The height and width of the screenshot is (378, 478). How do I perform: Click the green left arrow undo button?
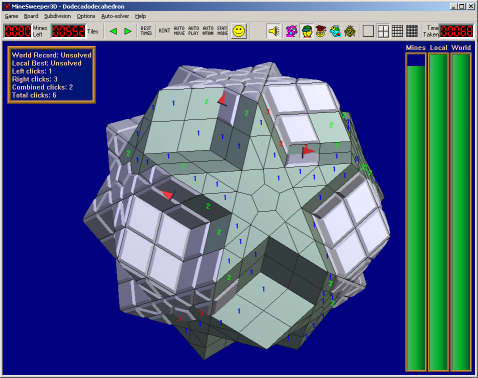(x=113, y=31)
